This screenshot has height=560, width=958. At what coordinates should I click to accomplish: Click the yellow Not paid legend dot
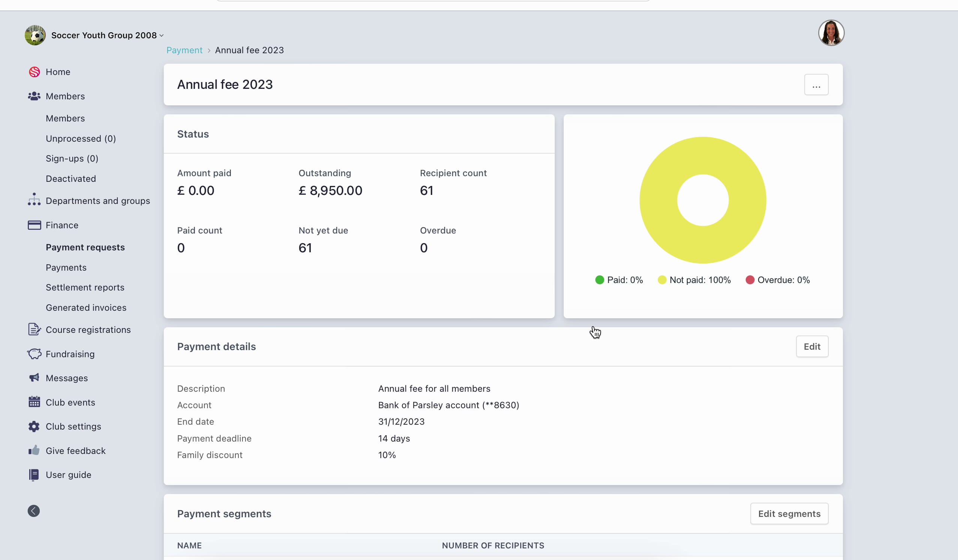click(x=662, y=280)
